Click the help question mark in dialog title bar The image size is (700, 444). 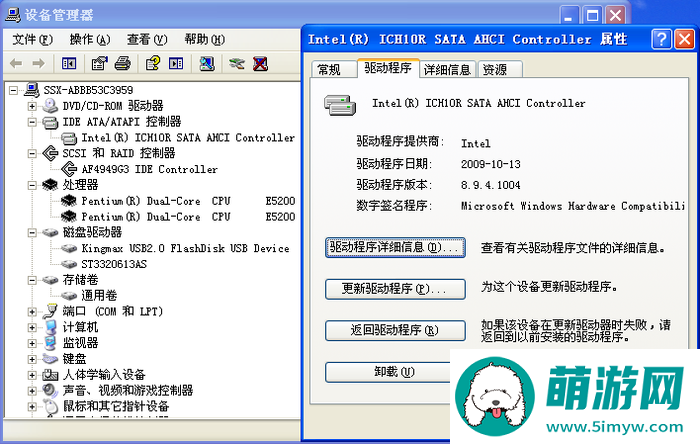[x=661, y=39]
